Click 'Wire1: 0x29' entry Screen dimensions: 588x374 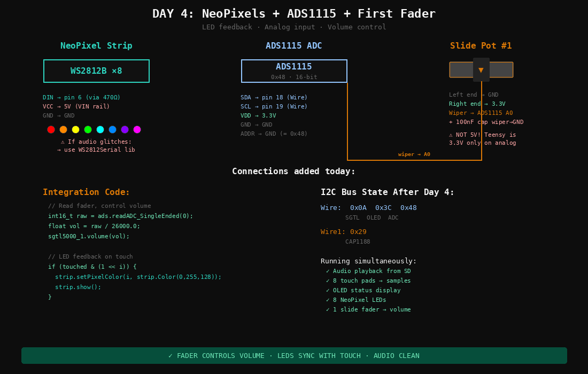344,232
